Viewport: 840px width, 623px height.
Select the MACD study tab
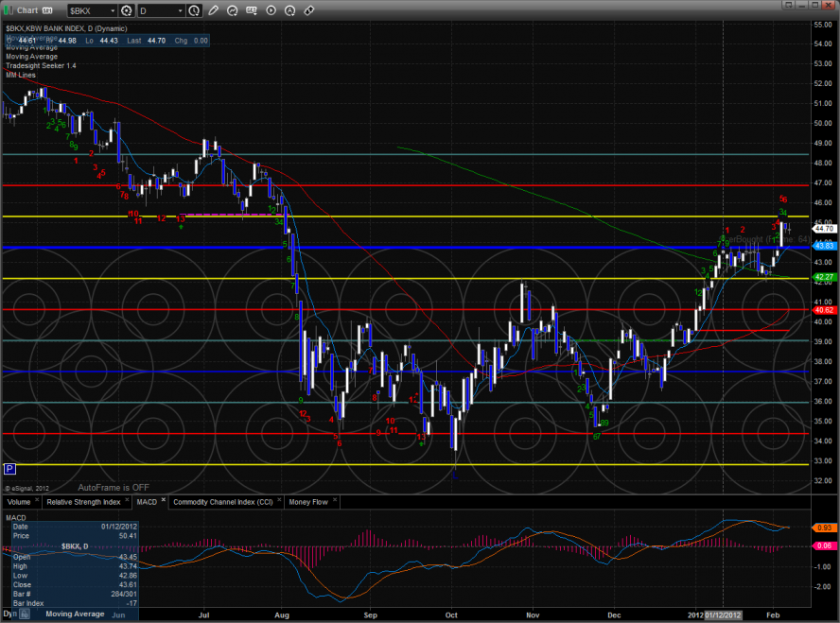point(147,502)
